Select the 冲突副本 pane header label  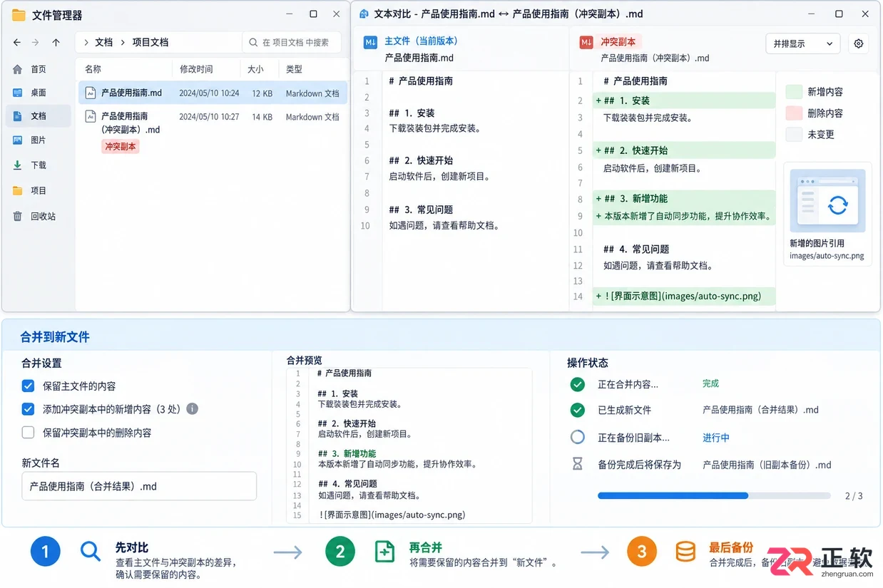(x=618, y=42)
